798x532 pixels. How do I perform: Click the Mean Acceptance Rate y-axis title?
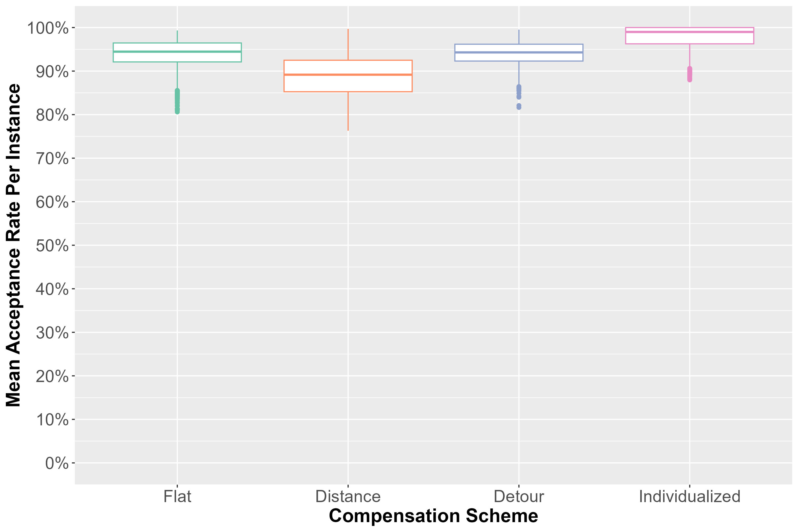14,245
